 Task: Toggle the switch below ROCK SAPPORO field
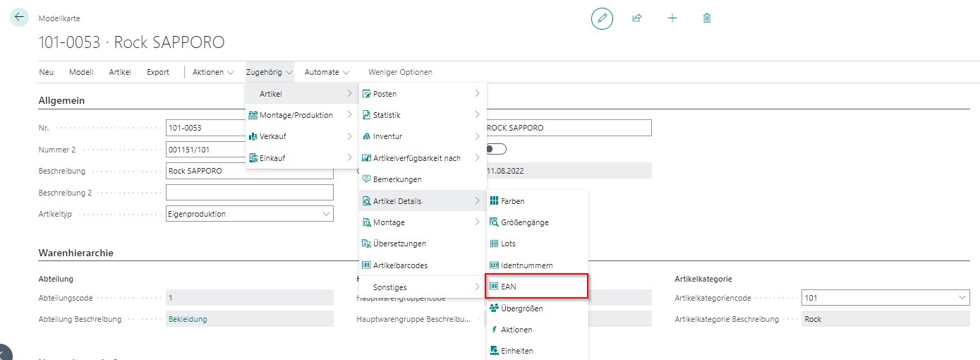[497, 149]
